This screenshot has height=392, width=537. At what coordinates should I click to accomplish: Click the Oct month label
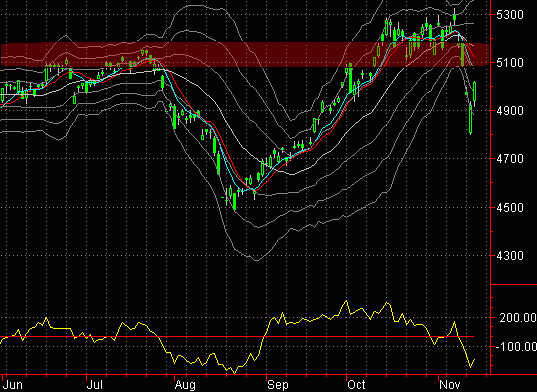pos(356,384)
